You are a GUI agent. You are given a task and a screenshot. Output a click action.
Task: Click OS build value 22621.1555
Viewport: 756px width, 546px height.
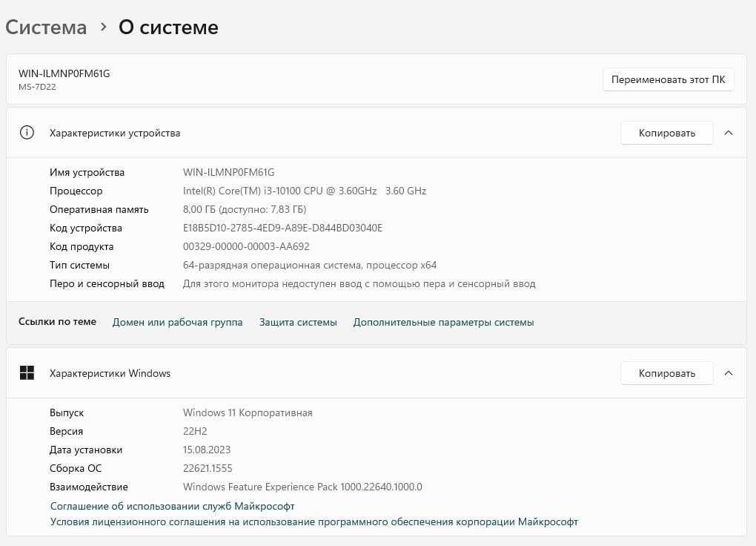point(208,468)
